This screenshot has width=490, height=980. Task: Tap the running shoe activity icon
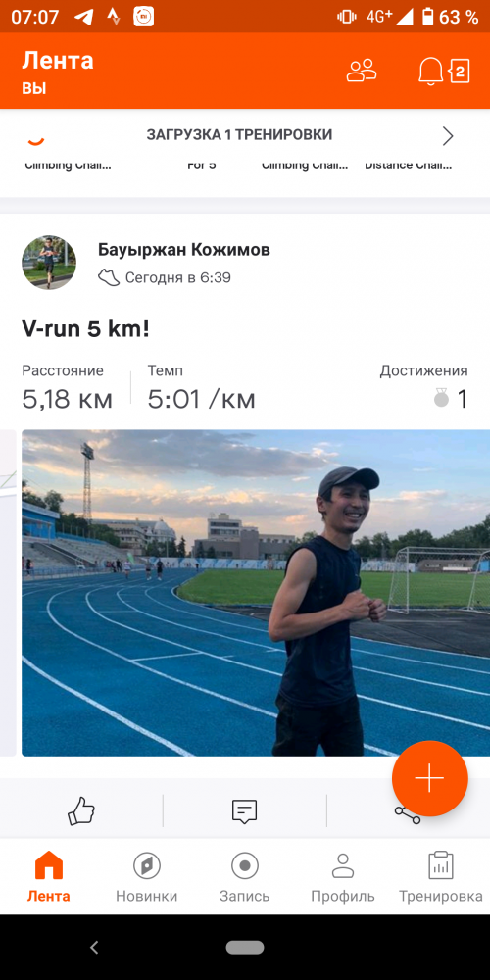[x=109, y=277]
